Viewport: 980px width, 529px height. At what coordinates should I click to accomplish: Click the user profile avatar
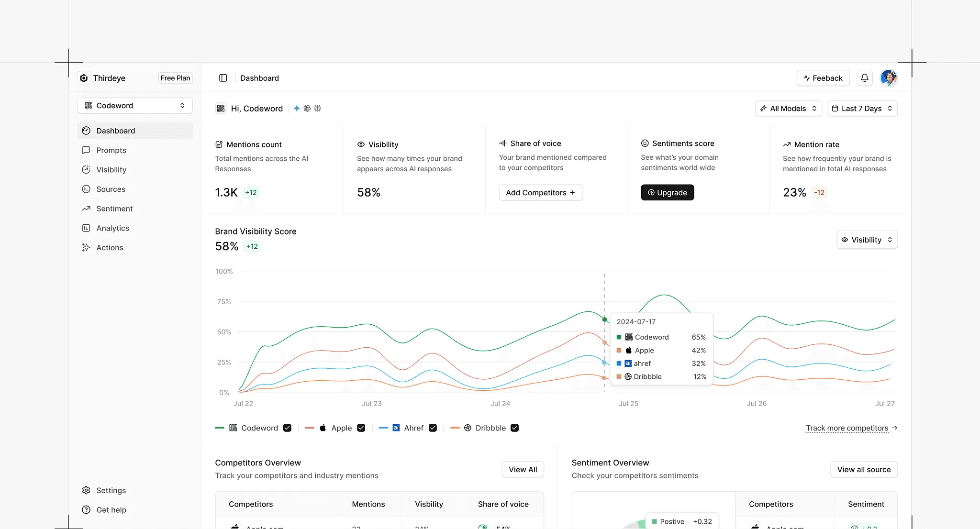(889, 78)
